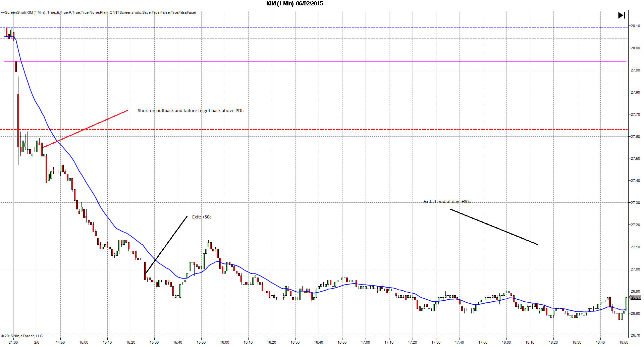Click the 18:30 time axis label
Screen dimensions: 644x347
click(577, 342)
